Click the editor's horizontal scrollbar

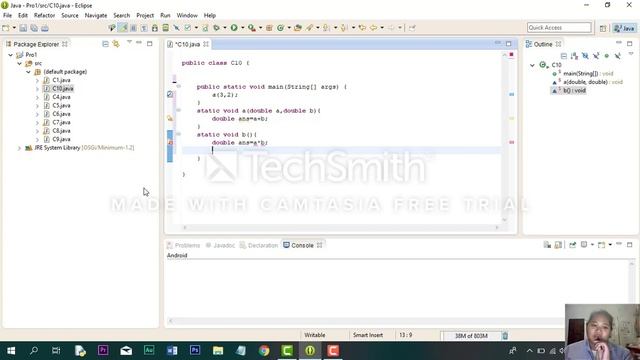tap(341, 227)
